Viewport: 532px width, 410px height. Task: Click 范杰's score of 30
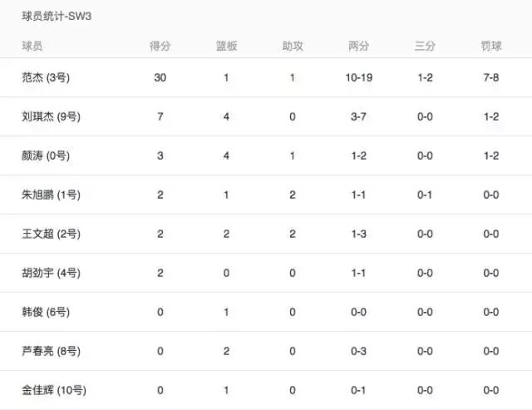point(160,77)
